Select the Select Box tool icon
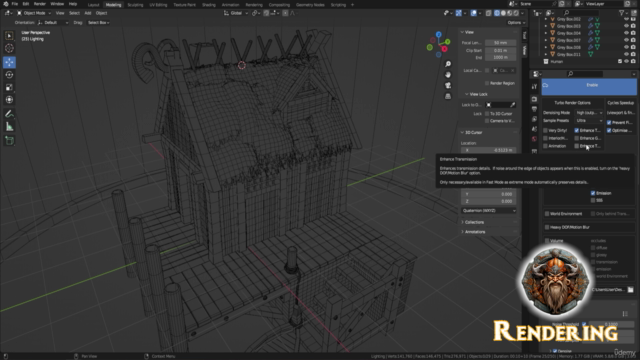Screen dimensions: 640x360 tap(9, 36)
